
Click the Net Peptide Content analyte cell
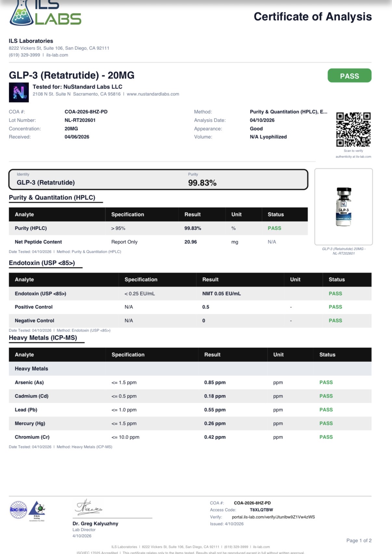tap(38, 242)
